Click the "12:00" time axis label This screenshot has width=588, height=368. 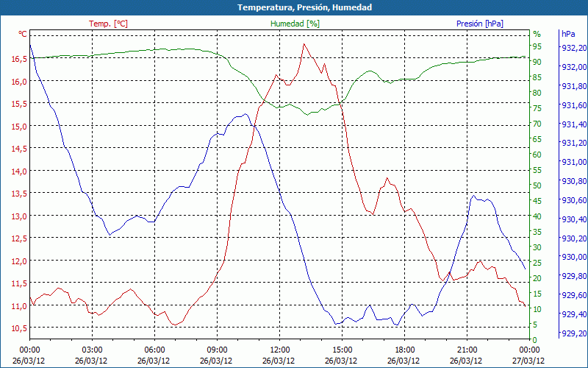click(279, 350)
